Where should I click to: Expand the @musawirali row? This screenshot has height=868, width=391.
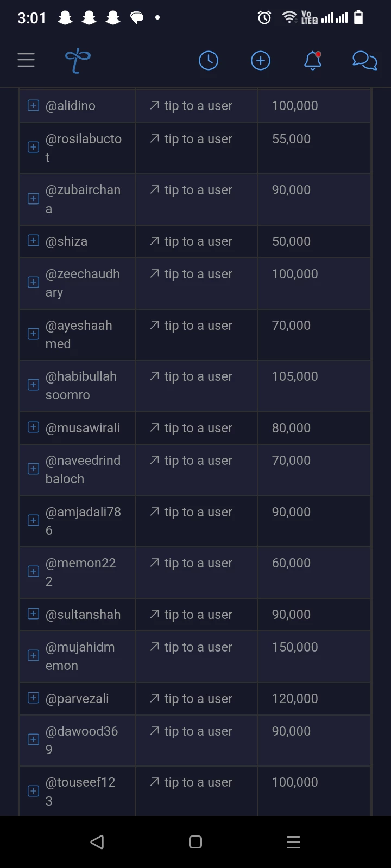[33, 427]
